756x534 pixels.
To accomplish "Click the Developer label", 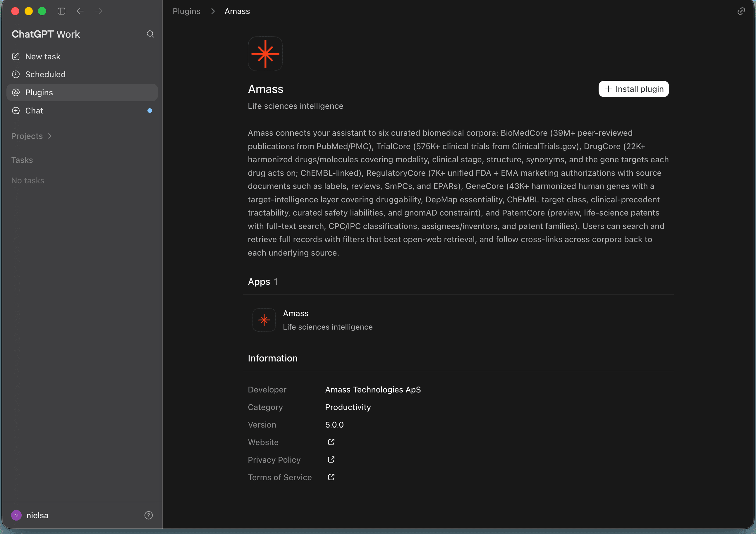I will pyautogui.click(x=267, y=390).
